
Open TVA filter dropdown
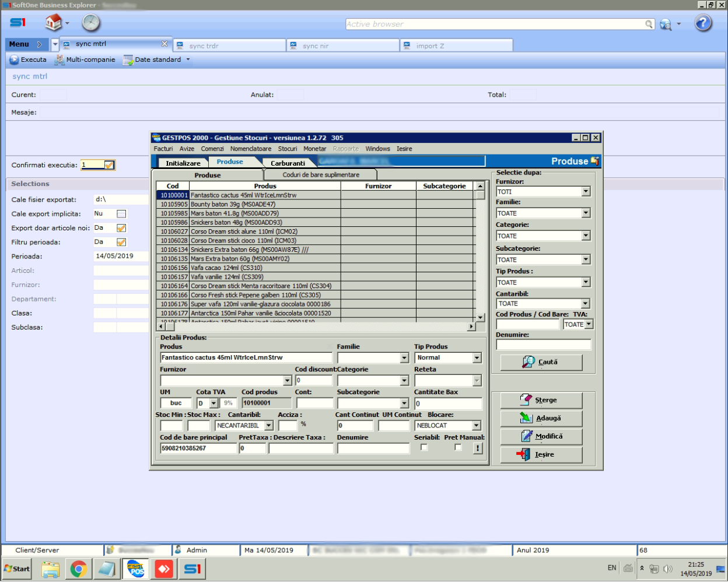[589, 324]
